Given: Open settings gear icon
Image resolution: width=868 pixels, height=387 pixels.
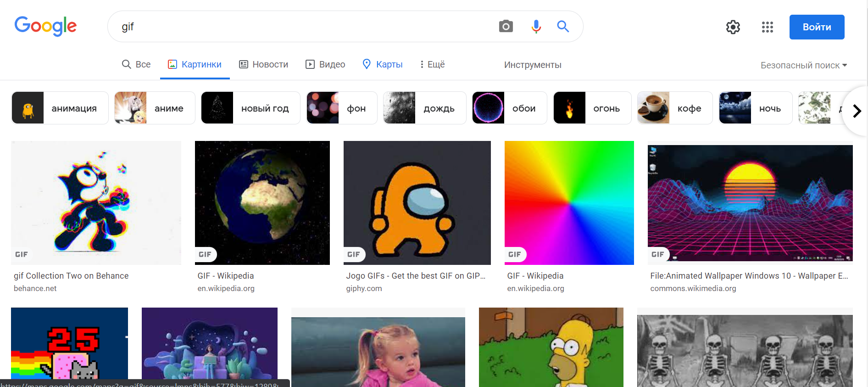Looking at the screenshot, I should point(733,27).
